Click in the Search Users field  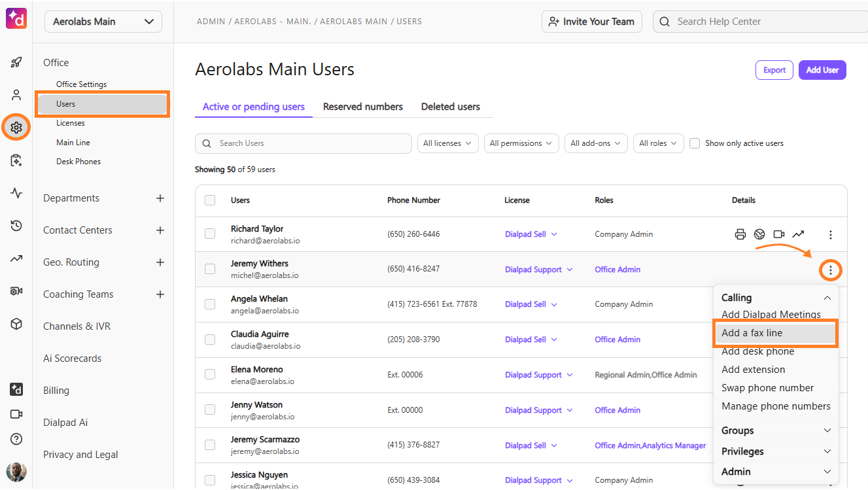pyautogui.click(x=304, y=143)
